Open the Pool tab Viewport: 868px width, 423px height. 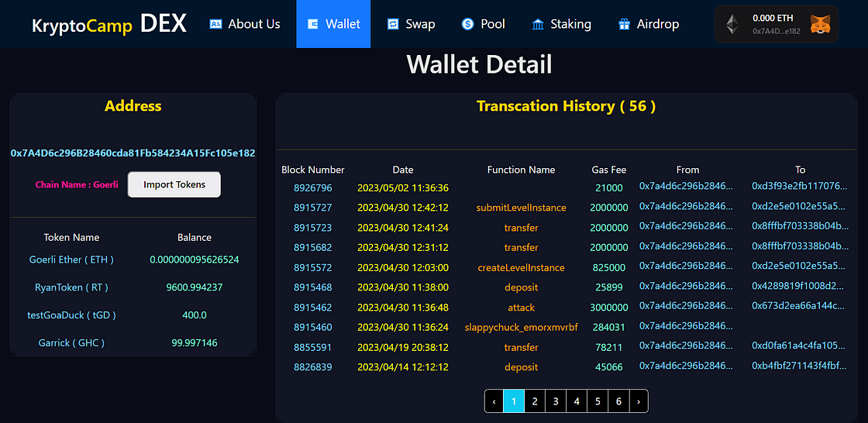coord(484,24)
